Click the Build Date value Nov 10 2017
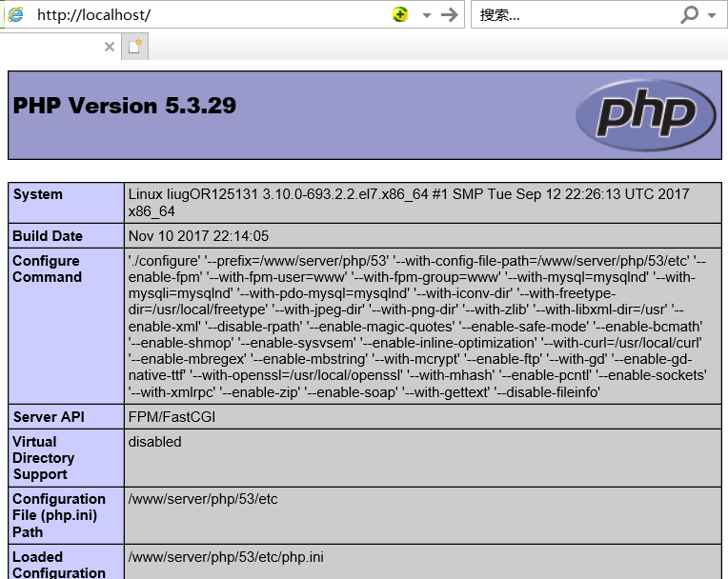The image size is (728, 579). click(199, 236)
